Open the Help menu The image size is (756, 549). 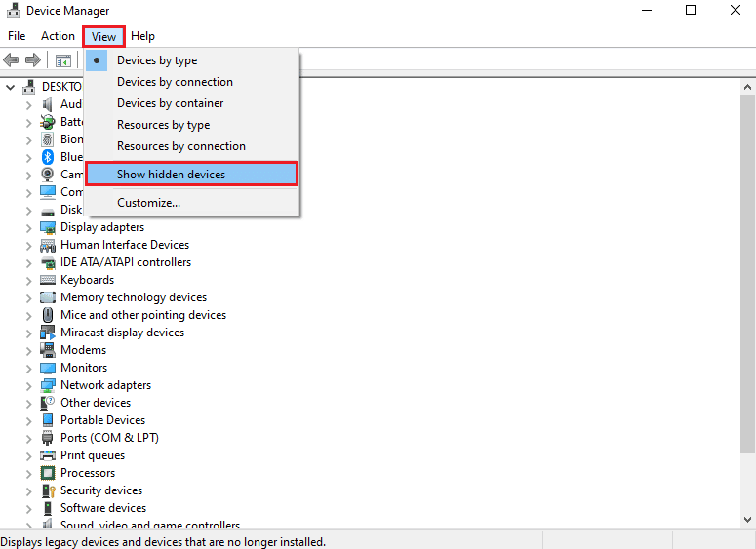click(x=142, y=36)
